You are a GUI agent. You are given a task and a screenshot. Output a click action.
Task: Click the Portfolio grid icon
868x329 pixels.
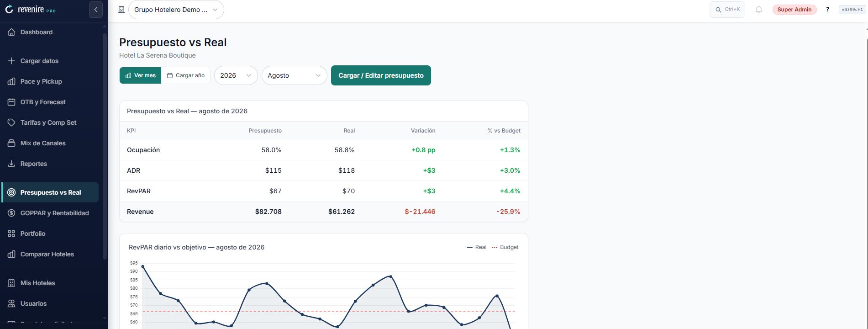(x=11, y=233)
